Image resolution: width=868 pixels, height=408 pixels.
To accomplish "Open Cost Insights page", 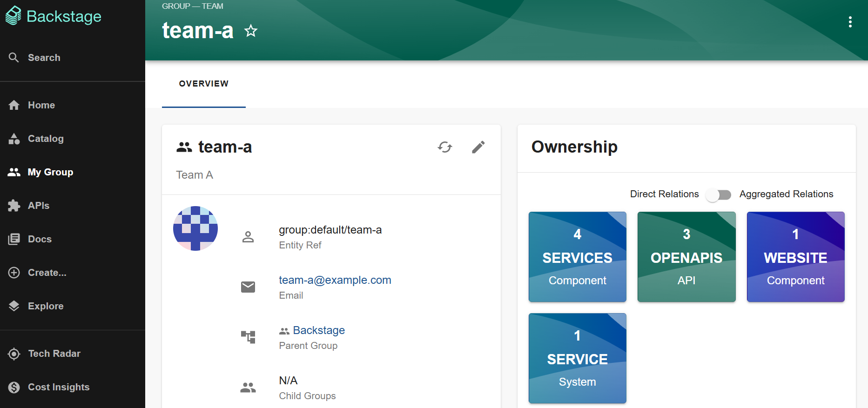I will [58, 387].
